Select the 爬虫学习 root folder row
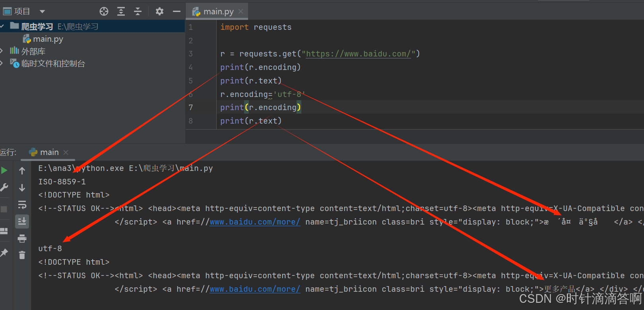Image resolution: width=644 pixels, height=310 pixels. (92, 26)
